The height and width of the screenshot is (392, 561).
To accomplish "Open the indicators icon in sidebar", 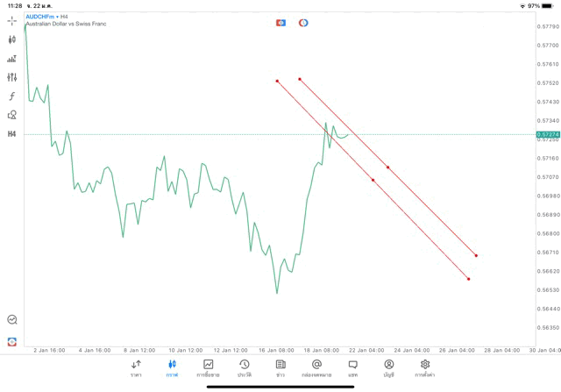I will pos(12,59).
